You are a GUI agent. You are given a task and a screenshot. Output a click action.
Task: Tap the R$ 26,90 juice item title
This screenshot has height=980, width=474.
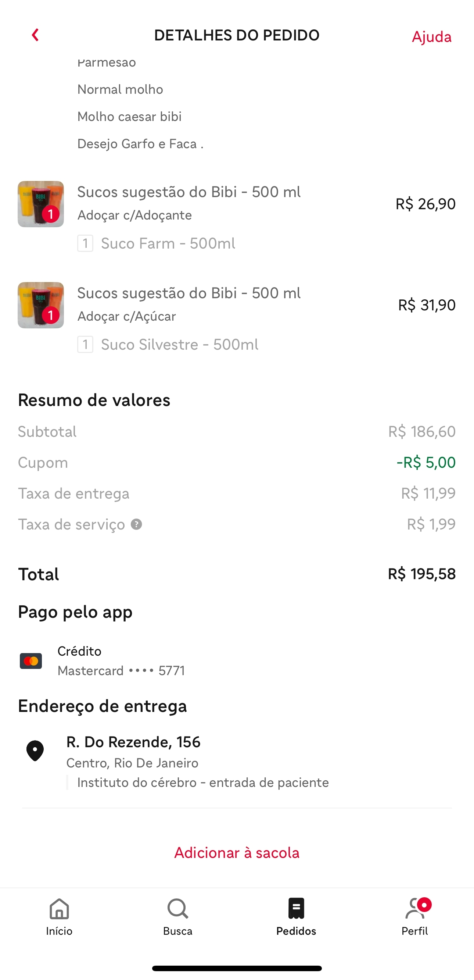(189, 192)
